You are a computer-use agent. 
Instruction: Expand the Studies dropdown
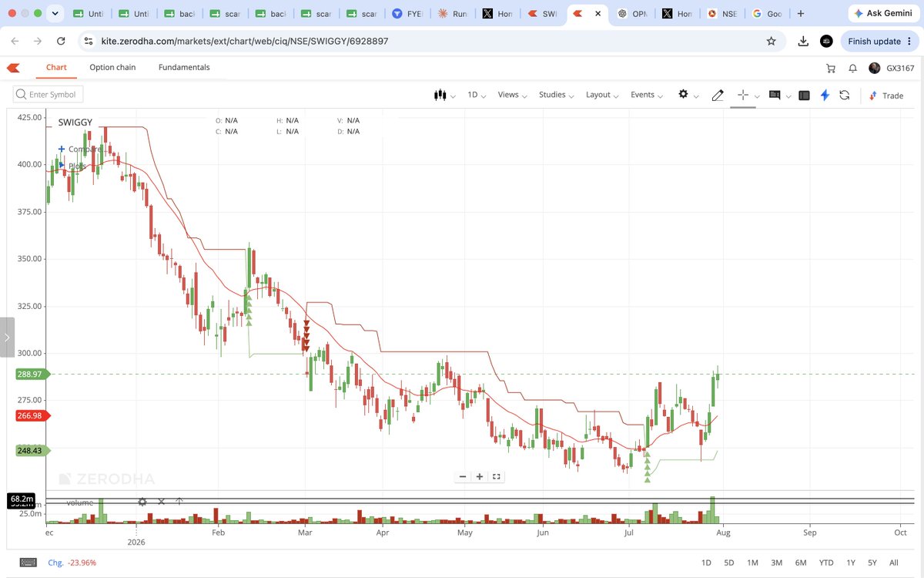click(557, 95)
